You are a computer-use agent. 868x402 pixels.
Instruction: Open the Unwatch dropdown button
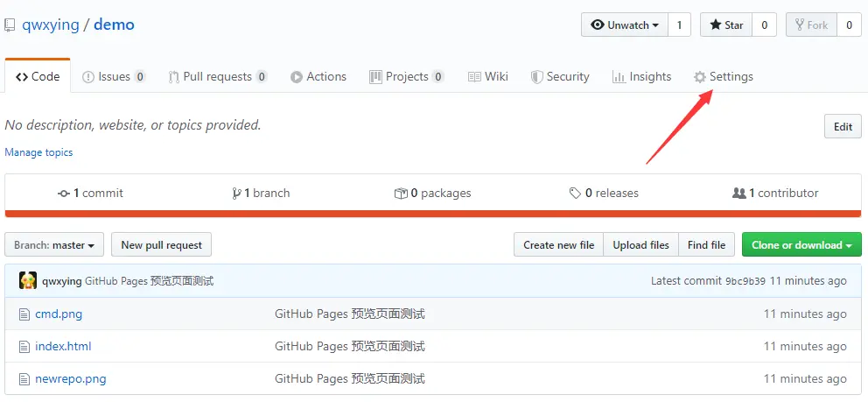(x=625, y=25)
